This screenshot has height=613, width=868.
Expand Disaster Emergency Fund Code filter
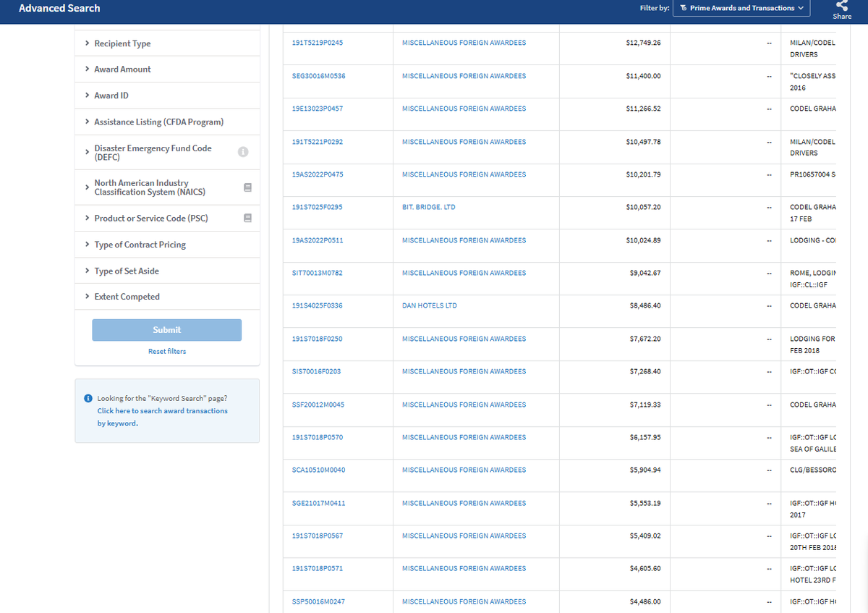[x=167, y=152]
